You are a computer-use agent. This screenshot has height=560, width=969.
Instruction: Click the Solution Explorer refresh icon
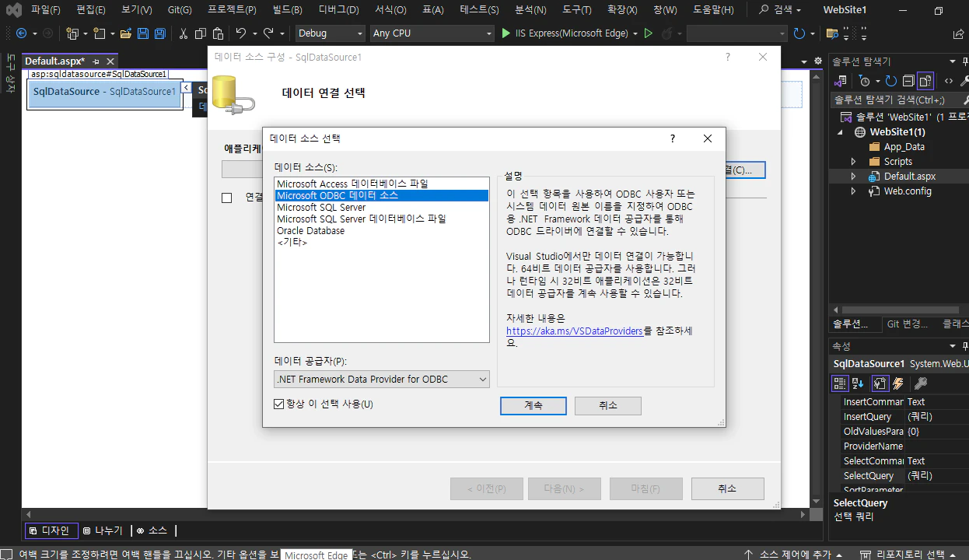point(891,81)
